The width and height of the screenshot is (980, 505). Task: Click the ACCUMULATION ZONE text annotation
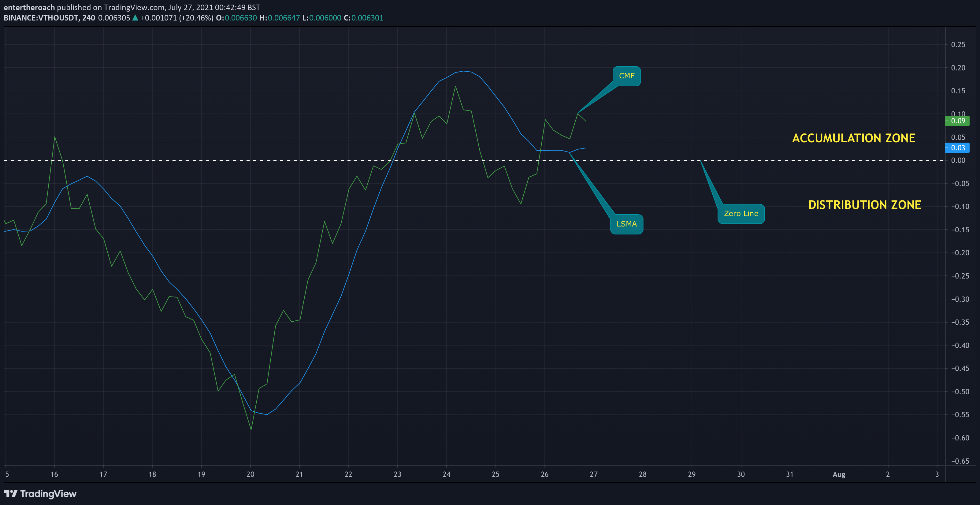854,138
